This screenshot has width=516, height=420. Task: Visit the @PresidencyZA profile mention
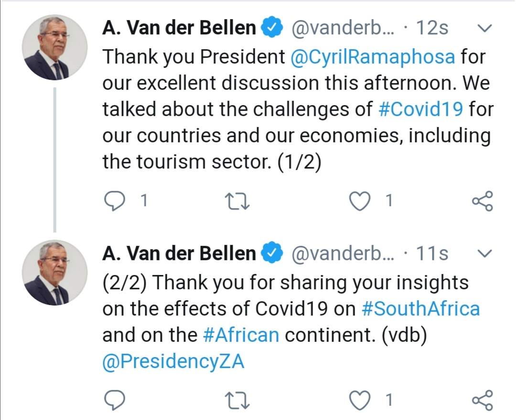coord(173,361)
